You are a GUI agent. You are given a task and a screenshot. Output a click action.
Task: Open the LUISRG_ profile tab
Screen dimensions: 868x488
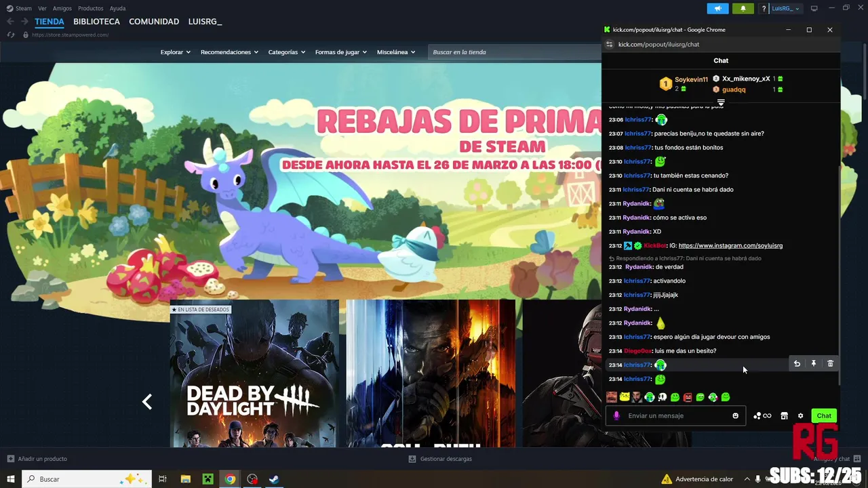coord(205,22)
